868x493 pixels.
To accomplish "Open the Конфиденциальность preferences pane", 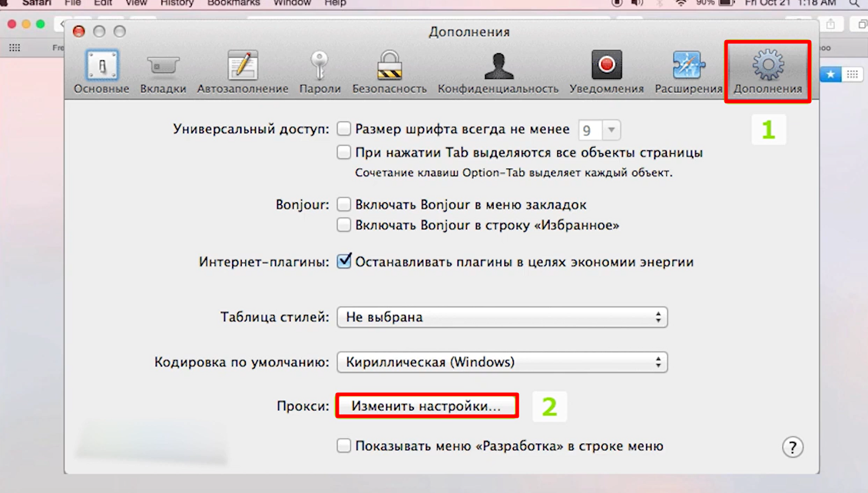I will click(498, 72).
